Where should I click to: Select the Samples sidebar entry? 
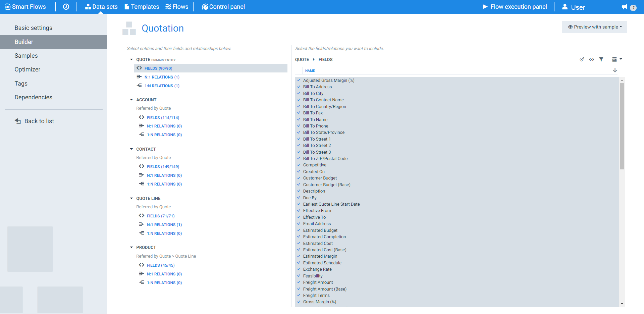point(26,55)
